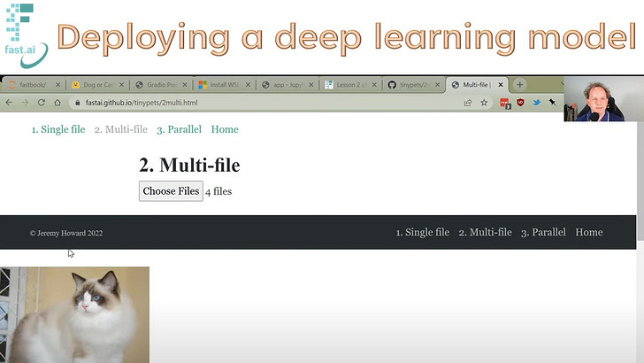
Task: Open '3. Parallel' in the footer
Action: tap(543, 232)
